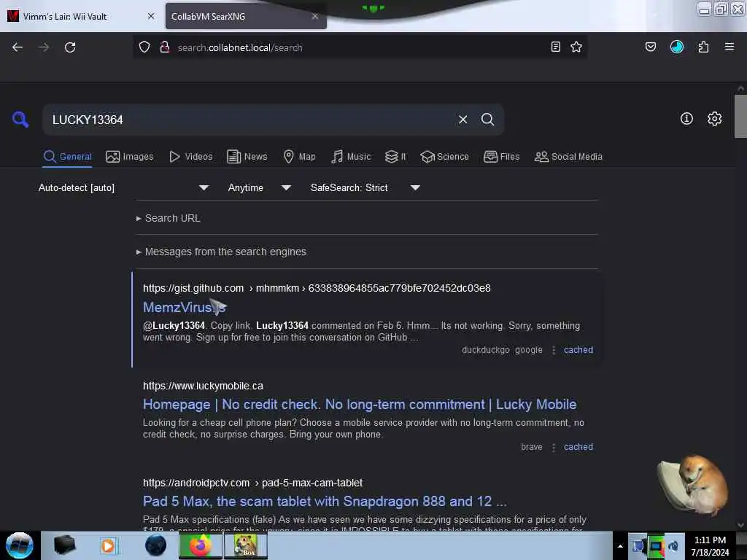Open the Auto-detect language dropdown
Screen dimensions: 747x560
click(123, 187)
